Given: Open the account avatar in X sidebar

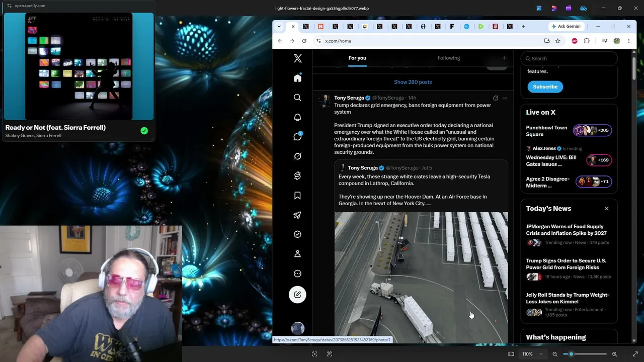Looking at the screenshot, I should coord(297,329).
